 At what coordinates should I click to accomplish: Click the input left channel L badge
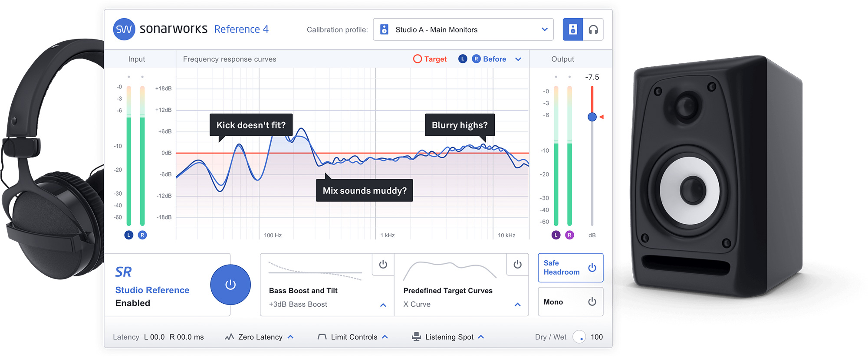[x=128, y=235]
